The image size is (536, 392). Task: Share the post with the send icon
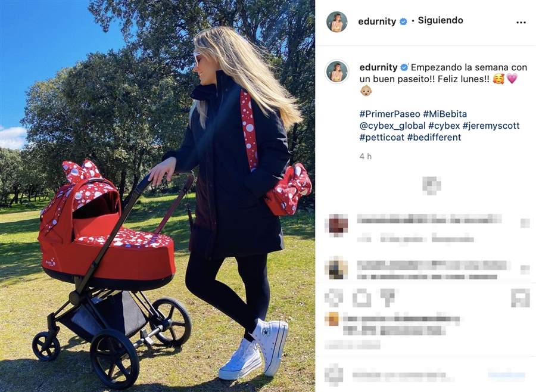pos(387,298)
